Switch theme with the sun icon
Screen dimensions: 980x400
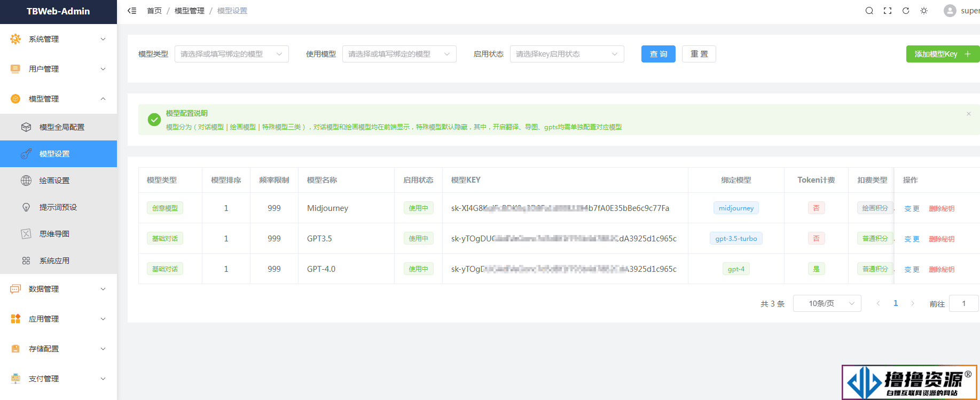point(924,11)
